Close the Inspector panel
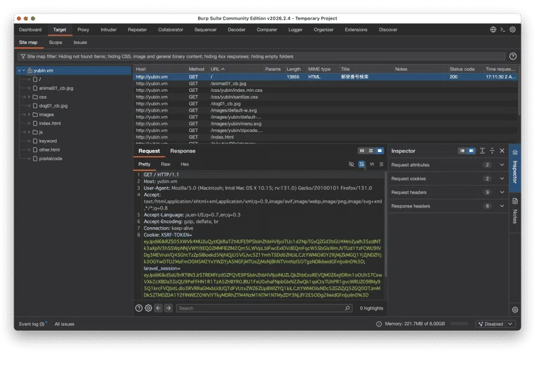 click(502, 151)
